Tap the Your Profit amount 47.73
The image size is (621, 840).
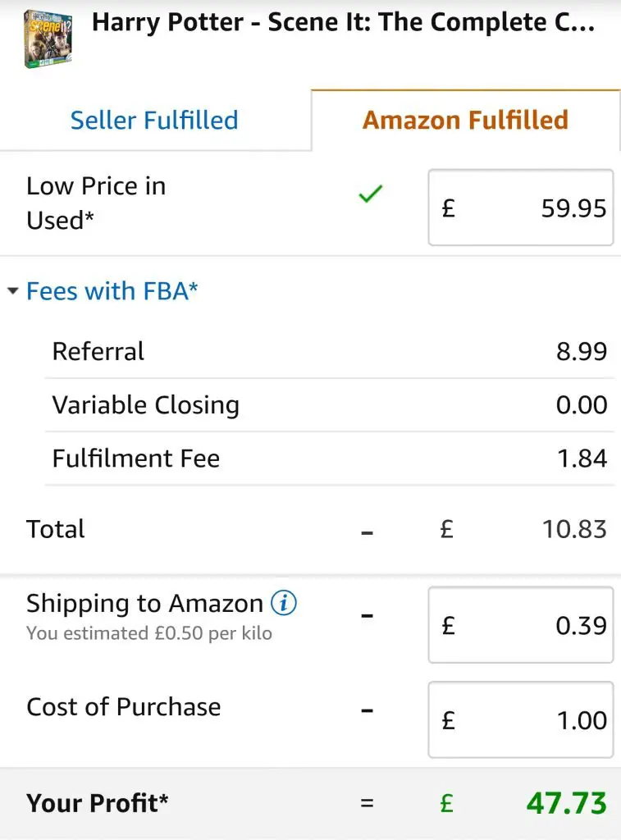click(567, 803)
